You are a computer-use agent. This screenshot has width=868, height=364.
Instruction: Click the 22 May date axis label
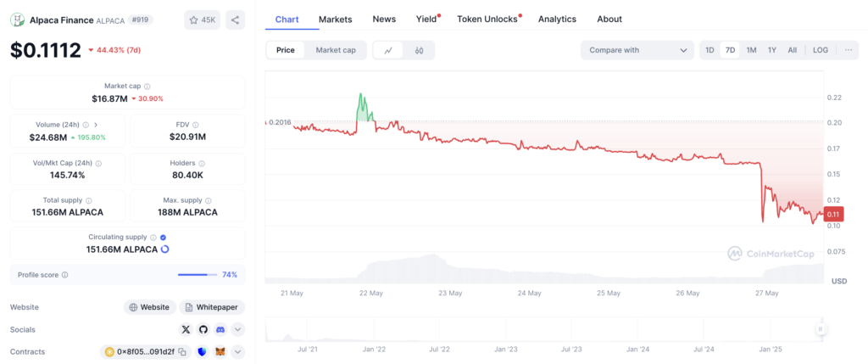point(371,293)
